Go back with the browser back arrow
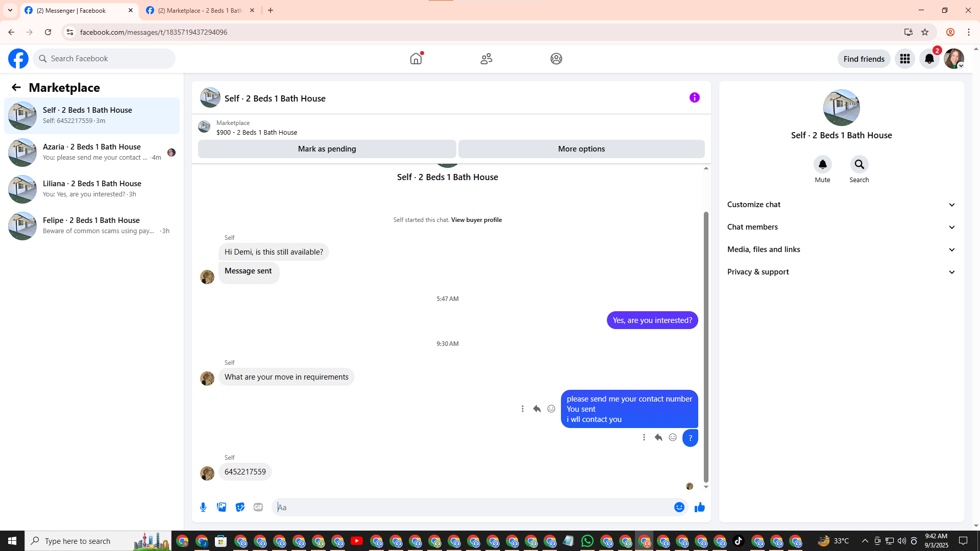Image resolution: width=980 pixels, height=551 pixels. pos(11,32)
